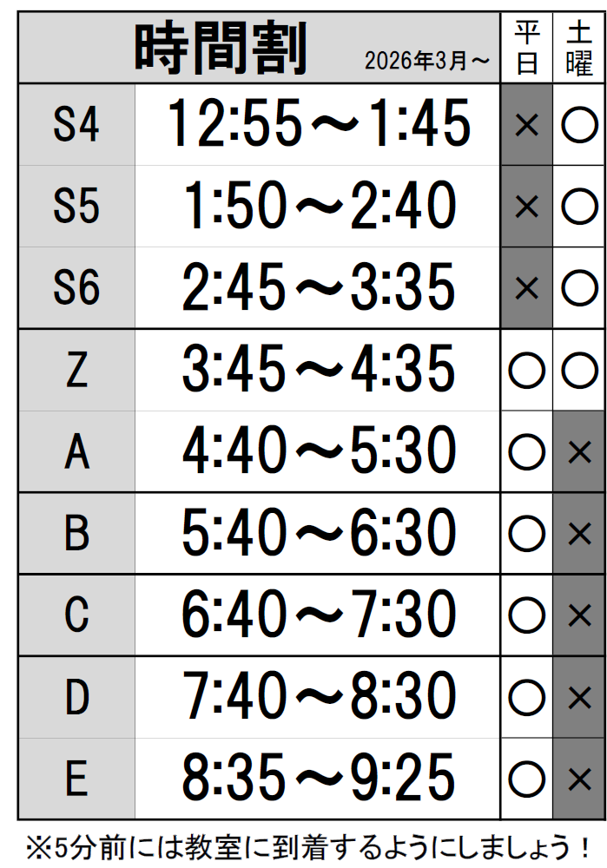
Task: Click the weekday cross mark for S4
Action: (526, 126)
